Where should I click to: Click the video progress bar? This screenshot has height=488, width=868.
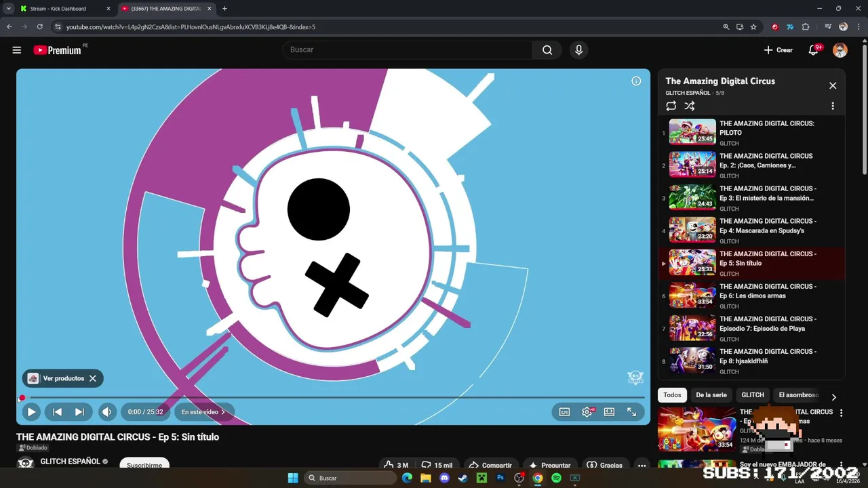332,397
